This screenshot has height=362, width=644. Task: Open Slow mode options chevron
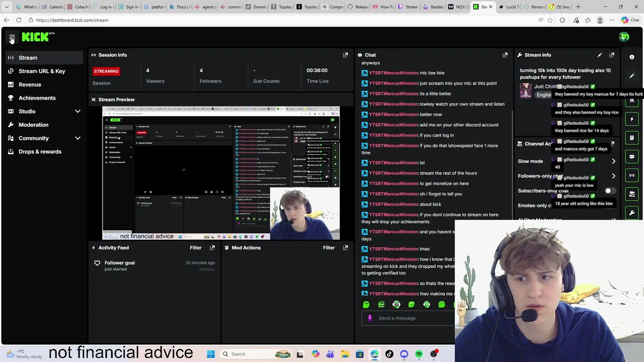tap(613, 161)
